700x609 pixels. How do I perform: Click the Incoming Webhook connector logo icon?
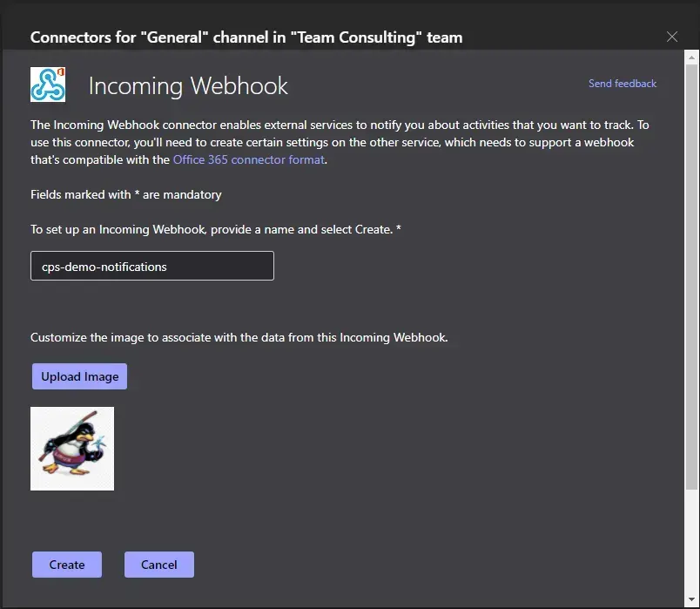[48, 85]
